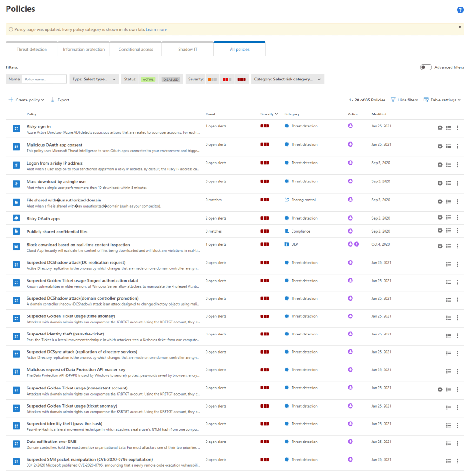Click alert action icon for Risky sign-in
Image resolution: width=471 pixels, height=476 pixels.
[350, 126]
